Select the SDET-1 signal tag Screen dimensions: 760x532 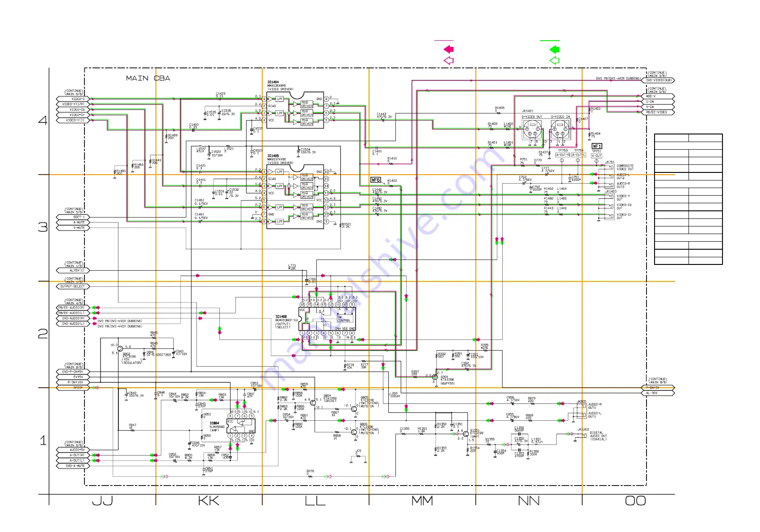73,217
